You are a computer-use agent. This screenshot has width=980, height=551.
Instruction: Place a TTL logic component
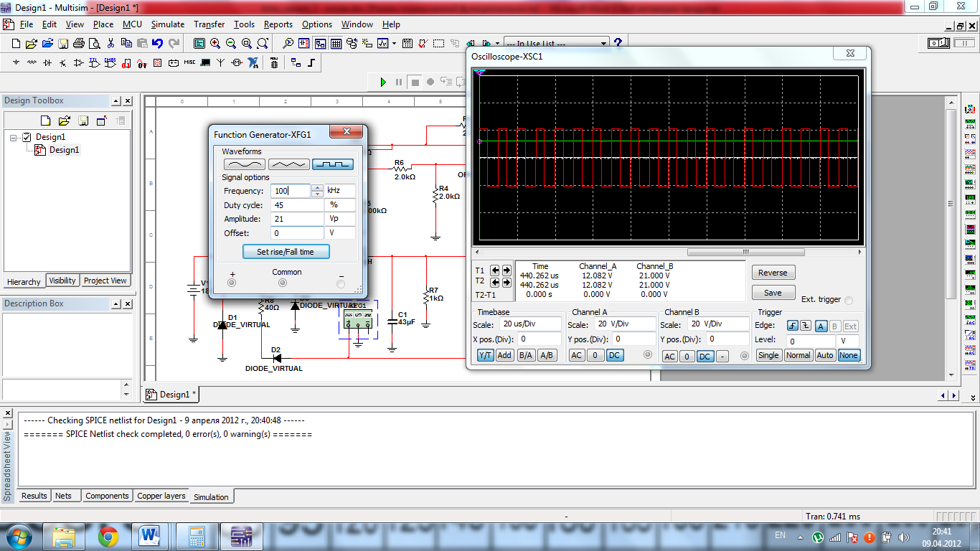click(95, 62)
